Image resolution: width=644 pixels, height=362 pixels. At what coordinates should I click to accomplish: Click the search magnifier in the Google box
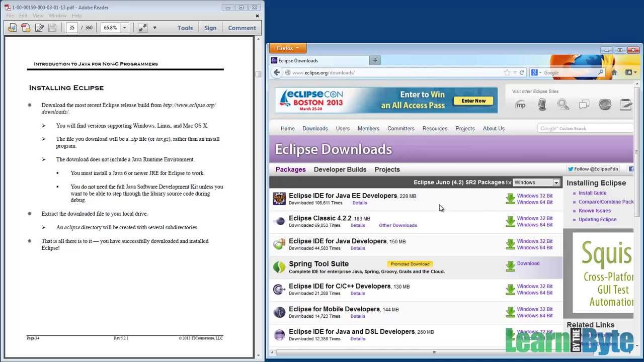coord(600,72)
